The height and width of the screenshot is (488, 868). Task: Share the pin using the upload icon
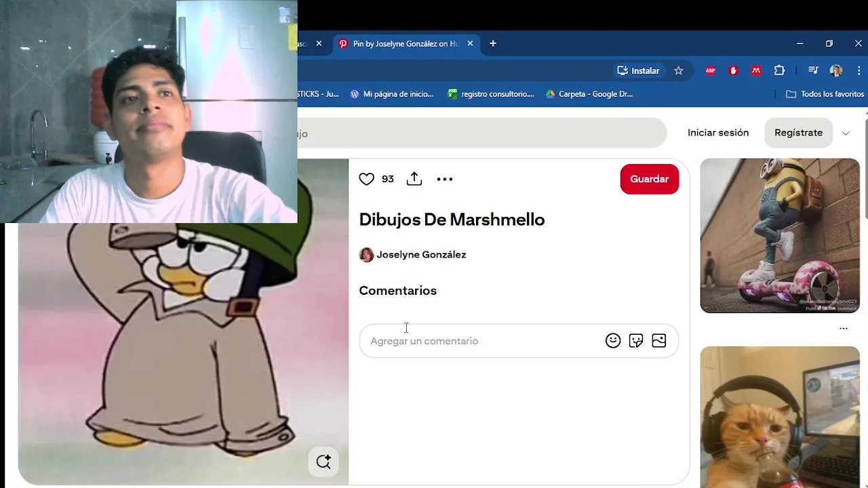coord(414,179)
